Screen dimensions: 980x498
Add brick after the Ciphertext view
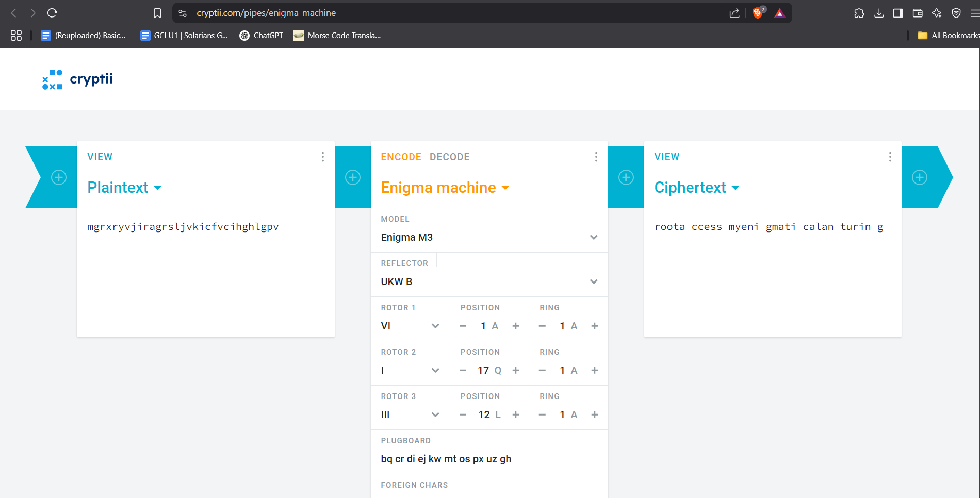coord(920,177)
